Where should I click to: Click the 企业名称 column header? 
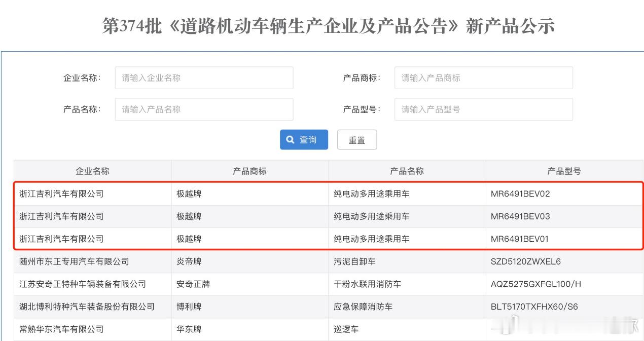click(92, 171)
